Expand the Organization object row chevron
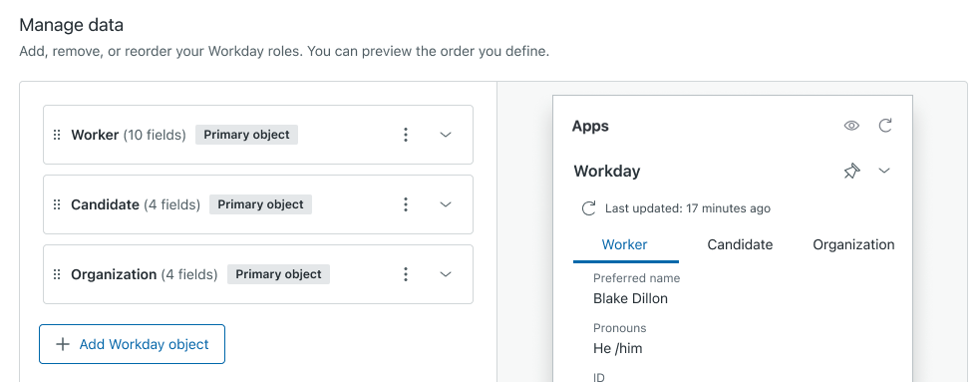Screen dimensions: 980x382 (x=446, y=274)
